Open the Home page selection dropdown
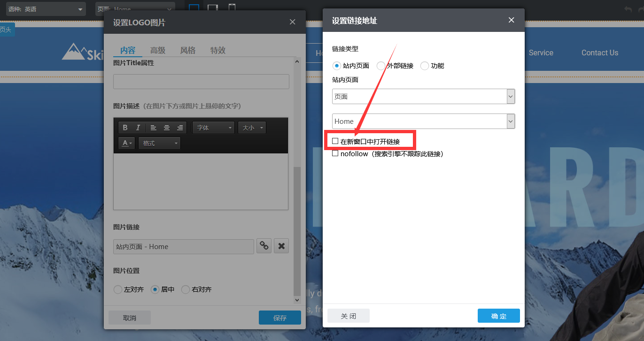The image size is (644, 341). click(x=423, y=121)
